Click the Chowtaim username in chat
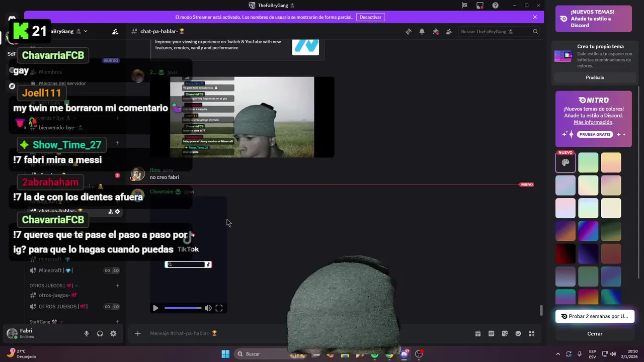Screen dimensions: 644x362 (x=162, y=192)
